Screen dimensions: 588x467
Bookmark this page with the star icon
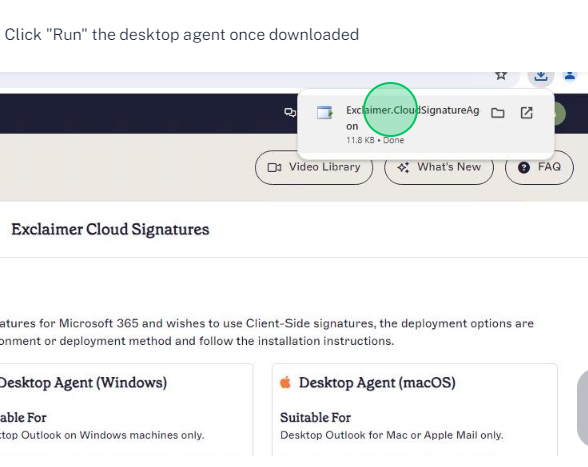tap(501, 75)
